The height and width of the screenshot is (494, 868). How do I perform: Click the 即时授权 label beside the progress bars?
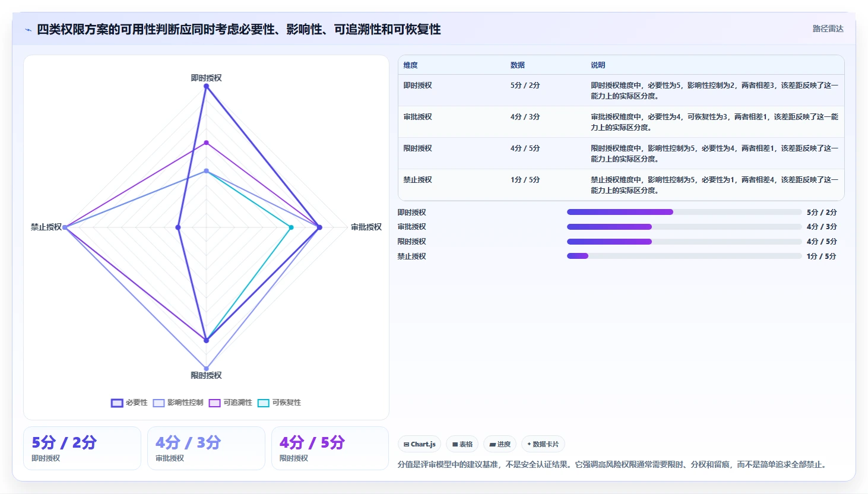tap(412, 213)
